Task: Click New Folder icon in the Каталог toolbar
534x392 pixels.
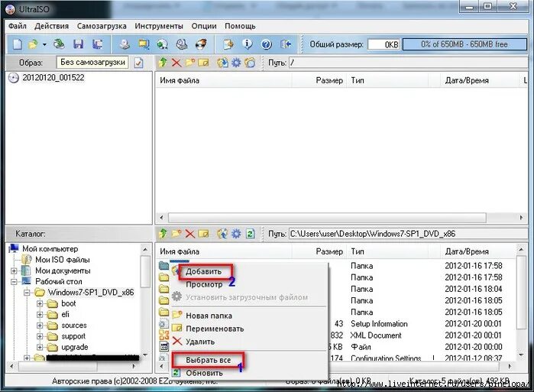Action: 176,234
